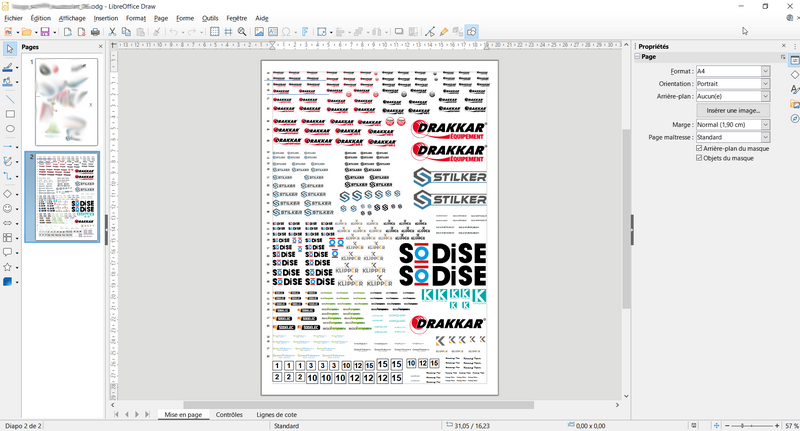Select the page 1 thumbnail

coord(66,102)
